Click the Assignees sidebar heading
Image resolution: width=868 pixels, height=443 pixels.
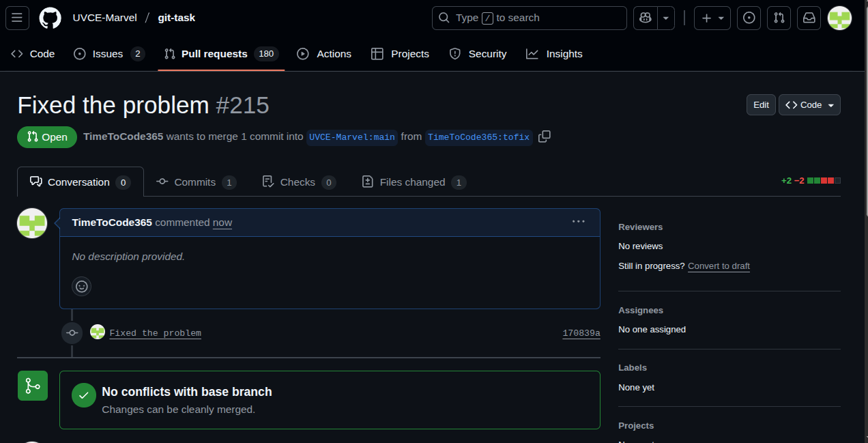coord(641,311)
